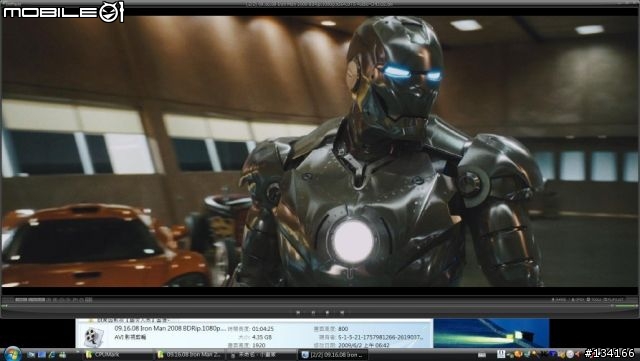Launch Internet Explorer from quick launch

pos(52,354)
